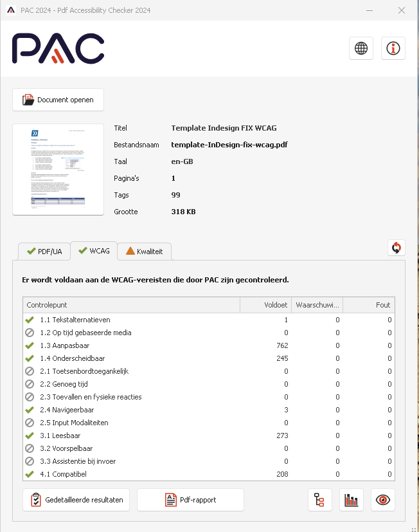Click the refresh document check icon
The height and width of the screenshot is (532, 419).
(397, 248)
